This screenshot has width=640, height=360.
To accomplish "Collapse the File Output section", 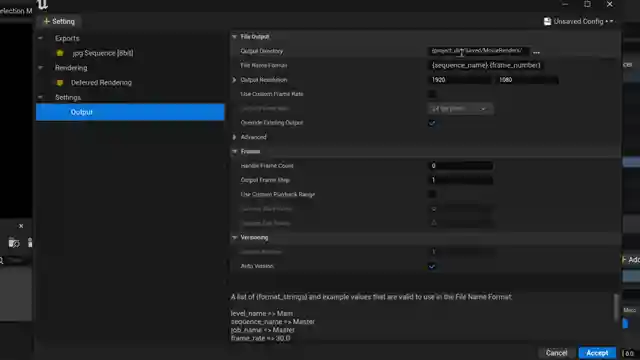I will point(234,37).
